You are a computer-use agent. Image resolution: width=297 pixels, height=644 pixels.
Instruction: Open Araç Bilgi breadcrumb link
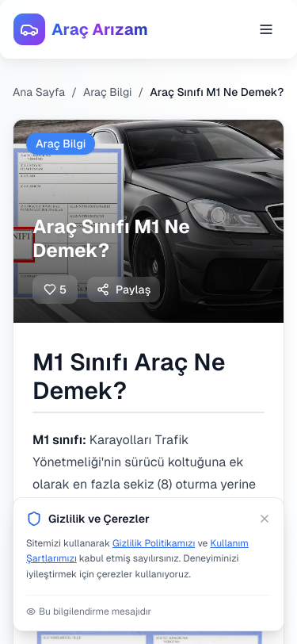[108, 93]
